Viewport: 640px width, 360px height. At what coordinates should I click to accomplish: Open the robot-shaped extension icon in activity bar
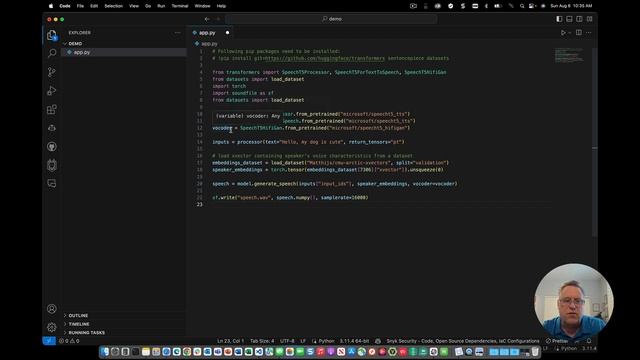(x=52, y=165)
